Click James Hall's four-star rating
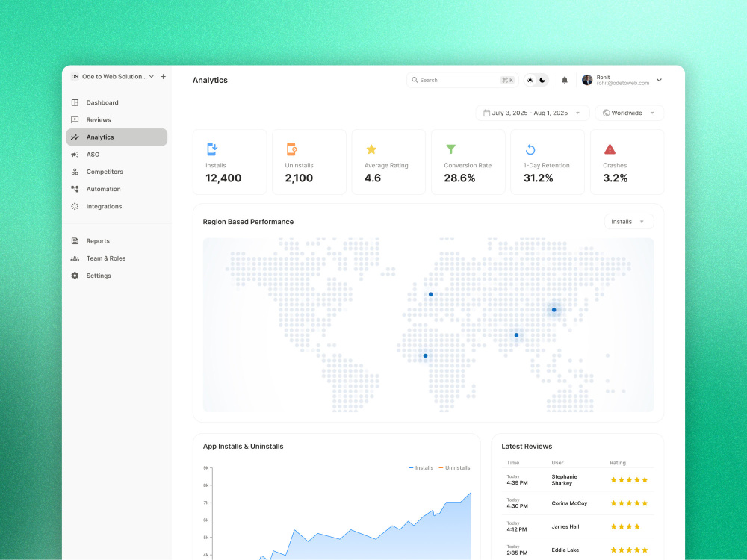This screenshot has height=560, width=747. click(625, 526)
